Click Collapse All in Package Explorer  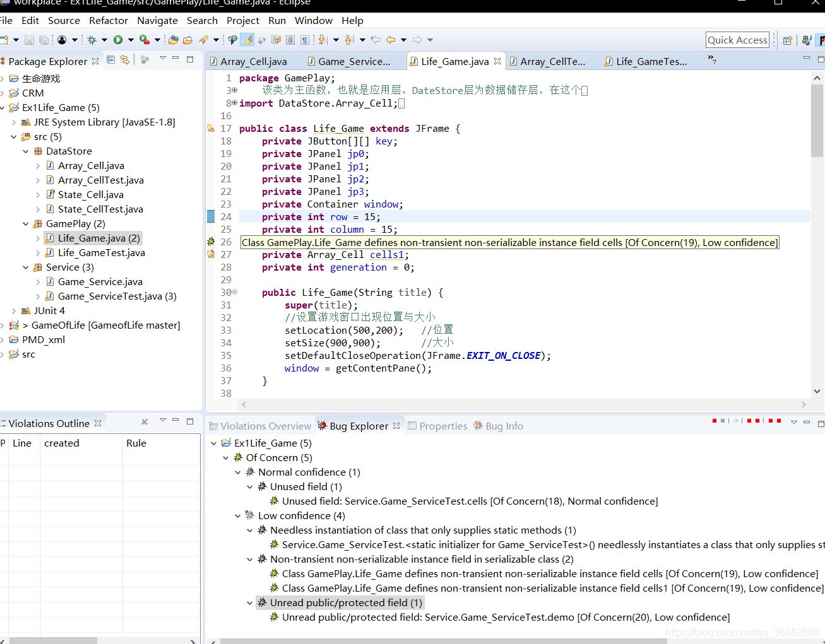click(111, 59)
